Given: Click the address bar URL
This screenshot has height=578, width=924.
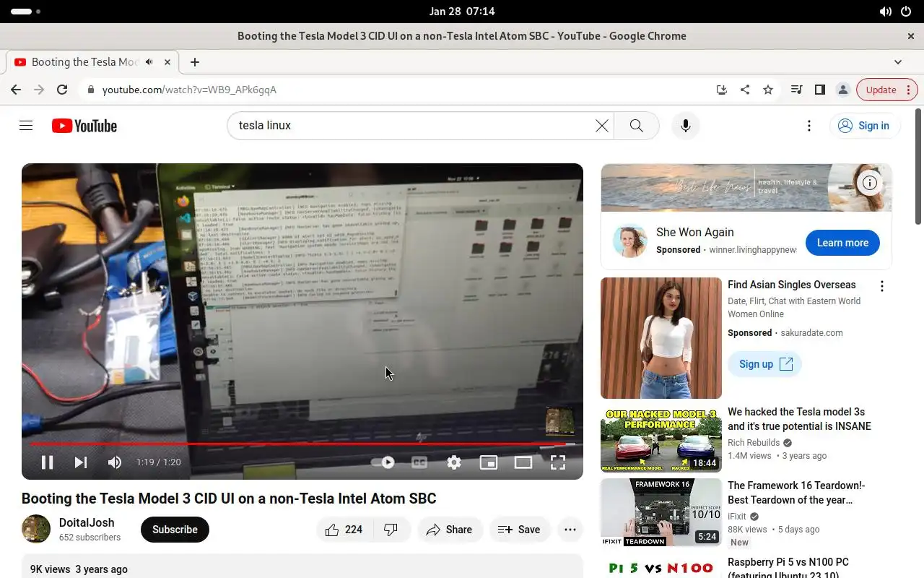Looking at the screenshot, I should pyautogui.click(x=189, y=90).
